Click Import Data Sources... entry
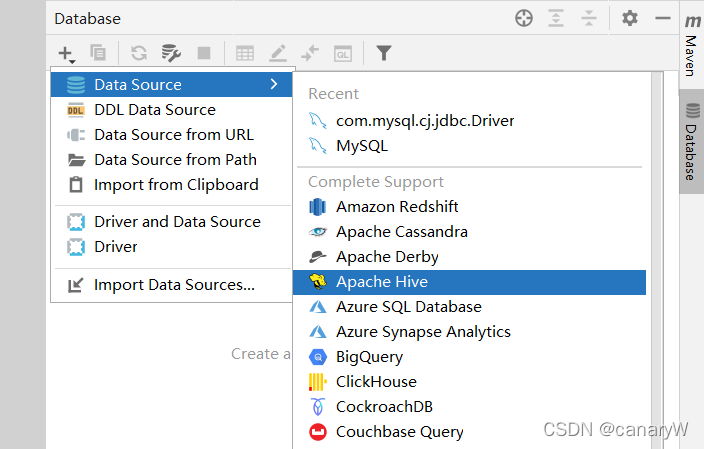The height and width of the screenshot is (449, 704). pyautogui.click(x=172, y=285)
